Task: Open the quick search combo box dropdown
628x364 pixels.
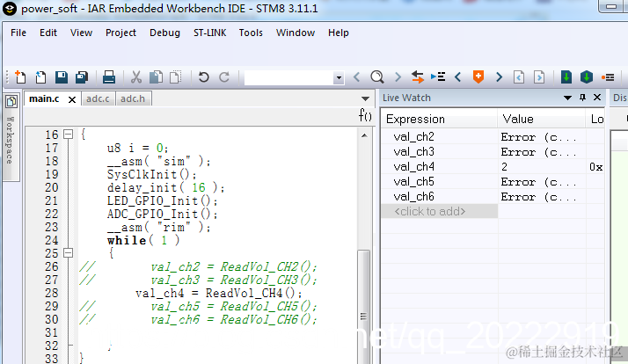Action: coord(339,77)
